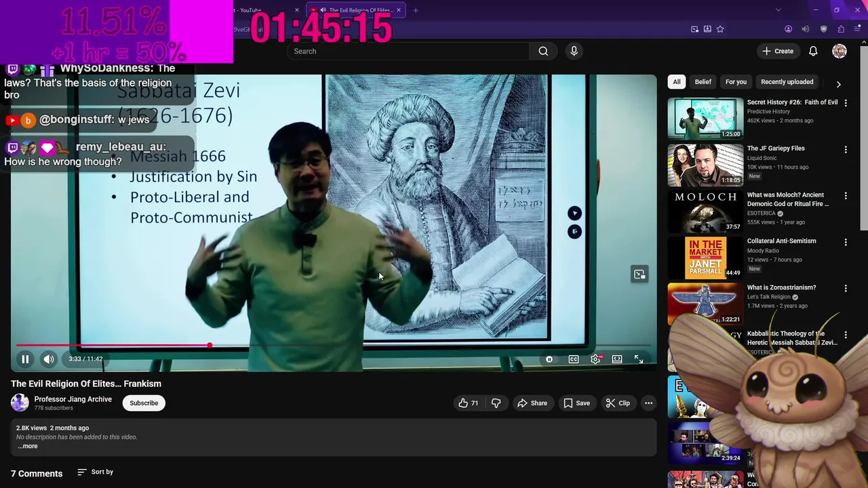Open the browser tab list chevron
This screenshot has width=868, height=488.
[x=778, y=10]
